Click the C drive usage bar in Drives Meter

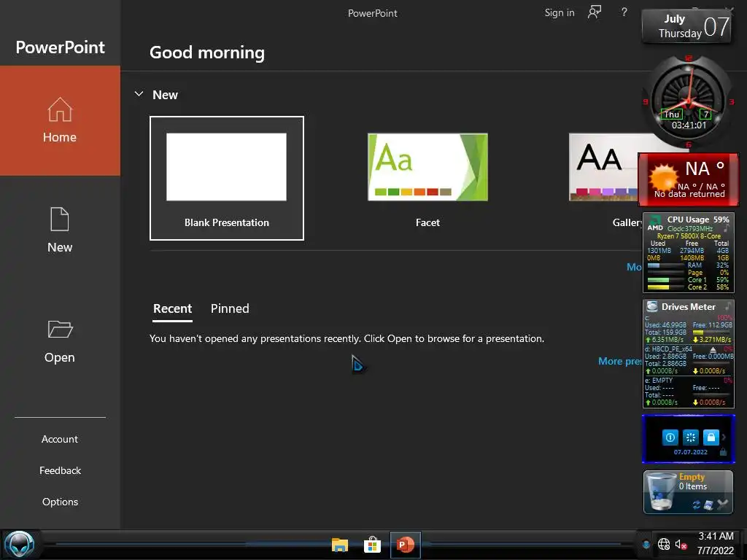pos(712,332)
